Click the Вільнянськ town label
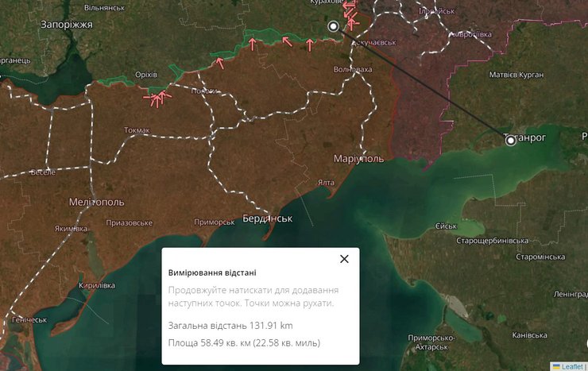This screenshot has height=371, width=588. 104,7
